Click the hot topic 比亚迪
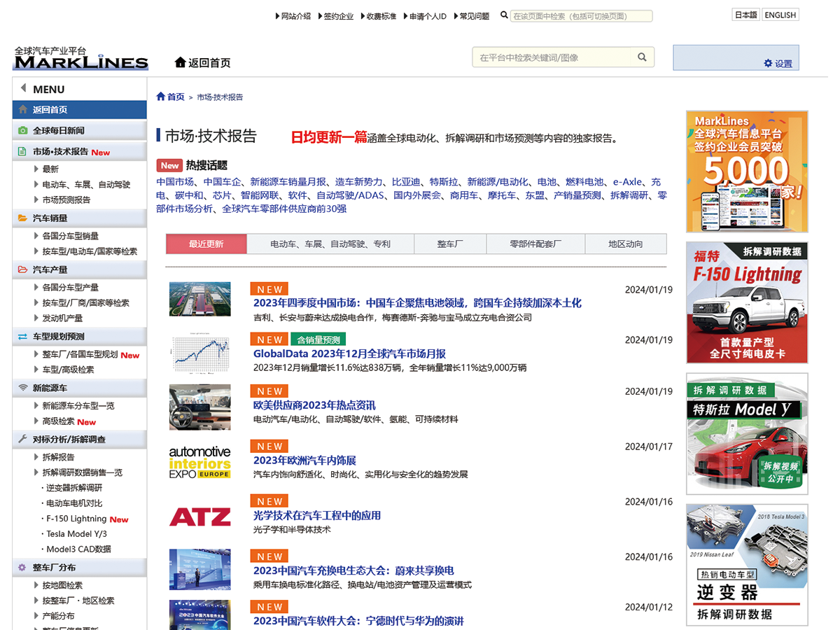 (x=406, y=182)
